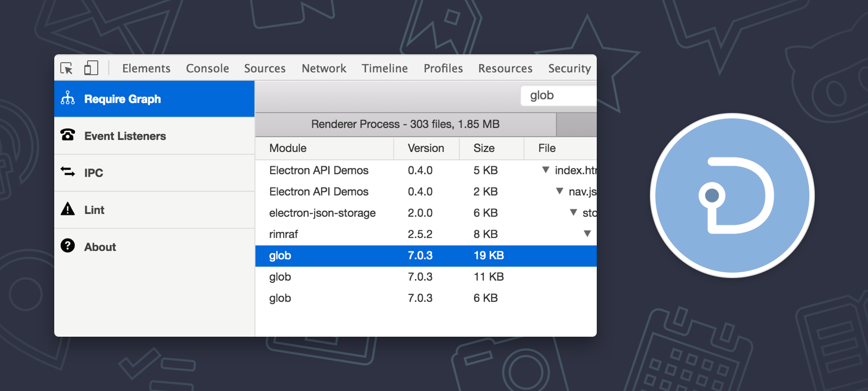Screen dimensions: 868x391
Task: Collapse the rimraf row file arrow
Action: tap(587, 234)
